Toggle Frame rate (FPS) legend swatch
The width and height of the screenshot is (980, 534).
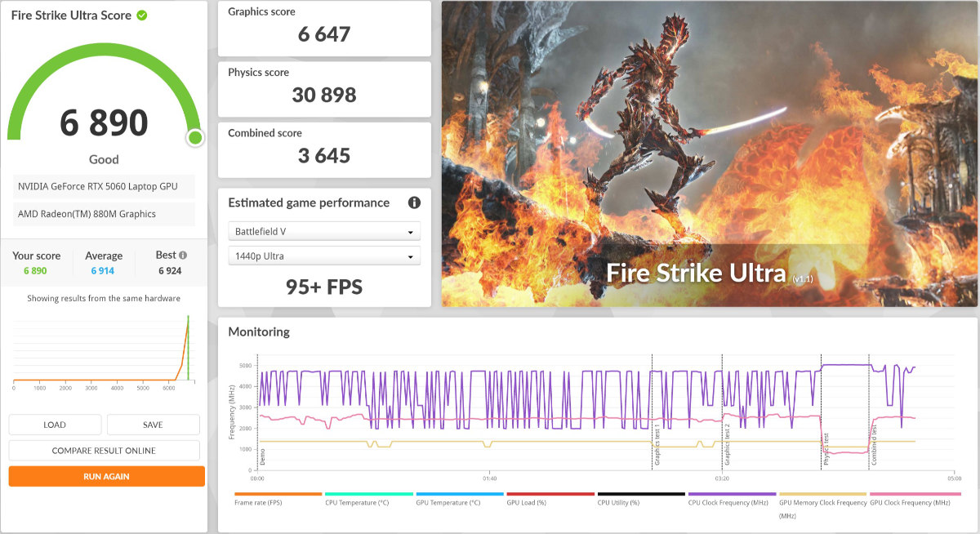pyautogui.click(x=278, y=494)
